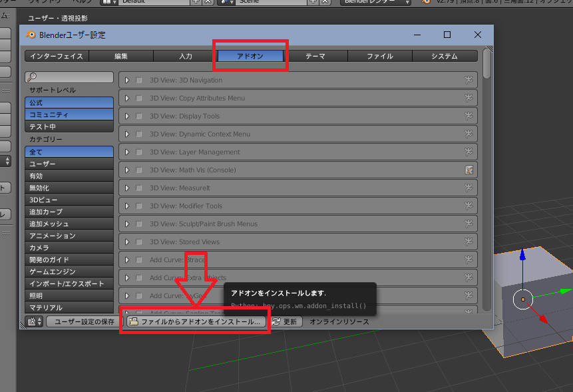Screen dimensions: 573x392
Task: Enable the MeasureIt addon checkbox
Action: point(139,188)
